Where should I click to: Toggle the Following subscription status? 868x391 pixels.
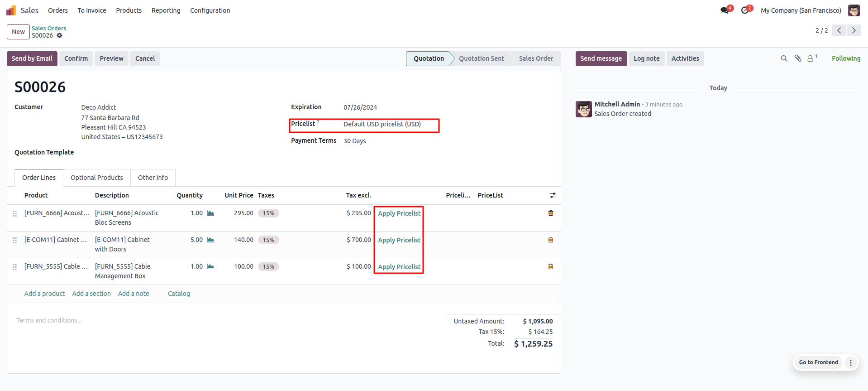(846, 58)
